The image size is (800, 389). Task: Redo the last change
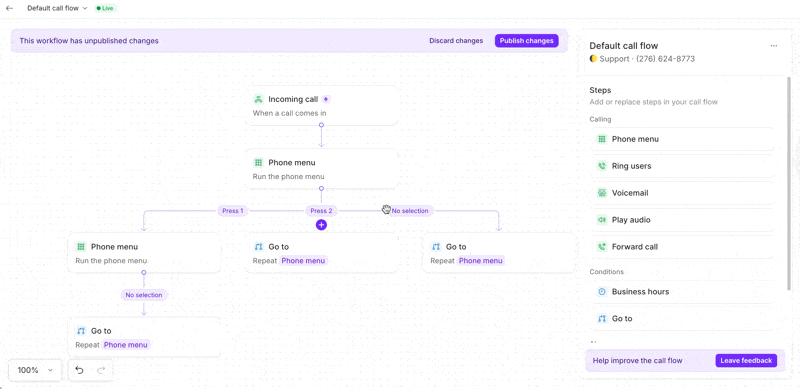(101, 370)
